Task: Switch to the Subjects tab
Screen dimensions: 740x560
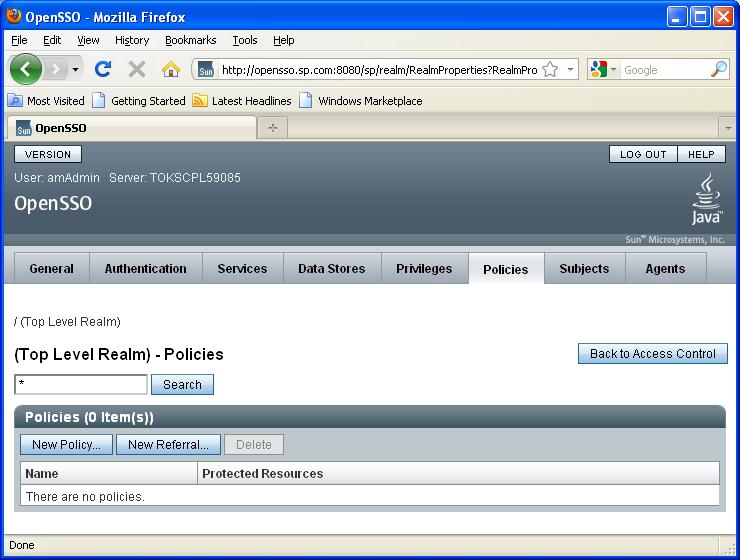Action: click(x=585, y=268)
